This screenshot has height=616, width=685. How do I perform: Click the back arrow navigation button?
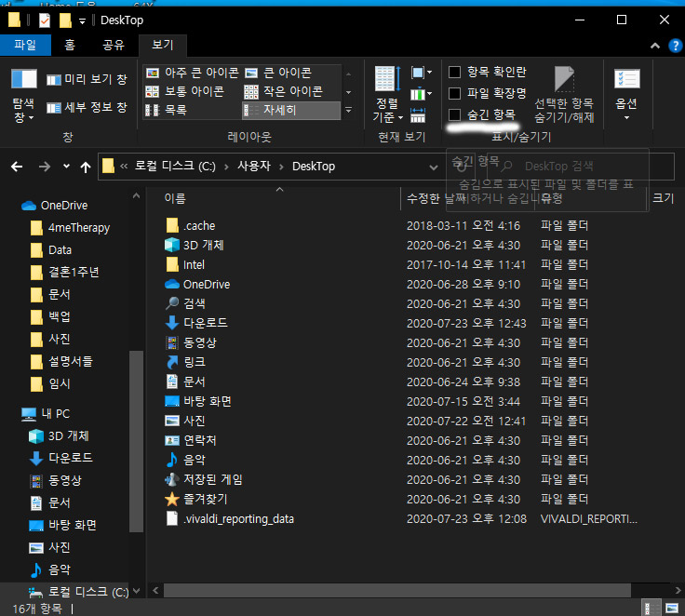coord(17,167)
